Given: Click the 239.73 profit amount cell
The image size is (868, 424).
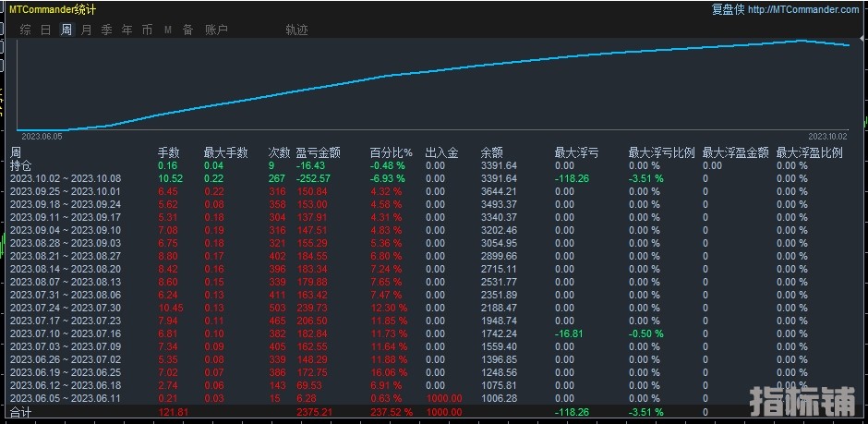Looking at the screenshot, I should tap(312, 308).
